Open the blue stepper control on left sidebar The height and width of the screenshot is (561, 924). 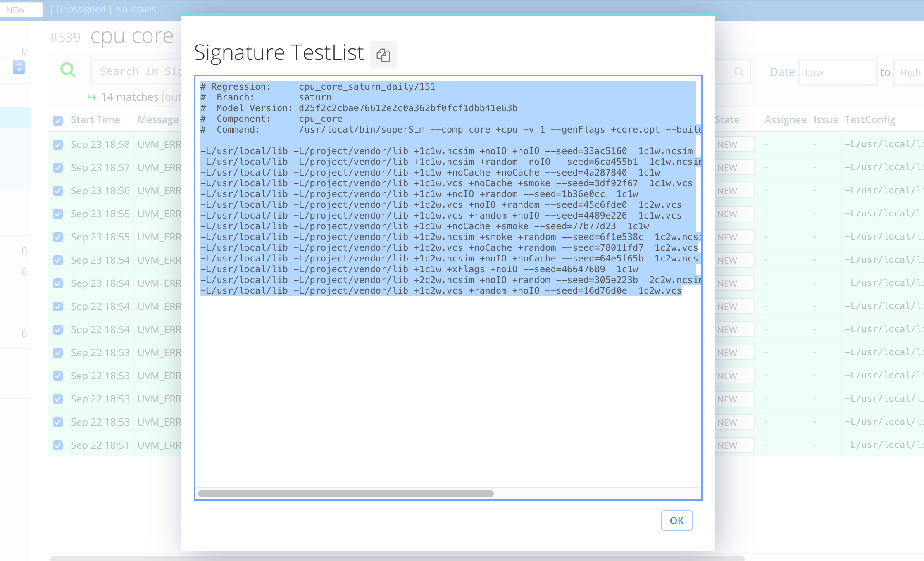pyautogui.click(x=19, y=67)
